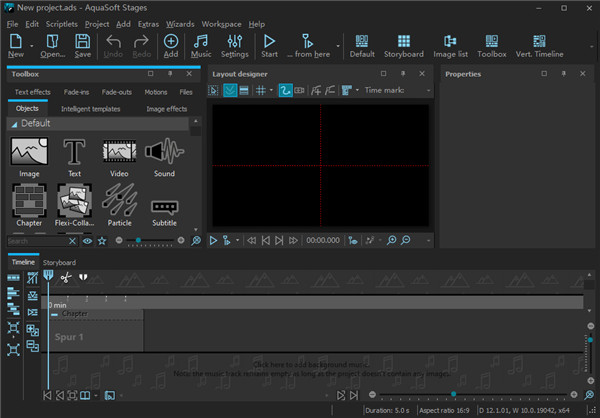Collapse the Default group in Toolbox
600x418 pixels.
(x=14, y=124)
